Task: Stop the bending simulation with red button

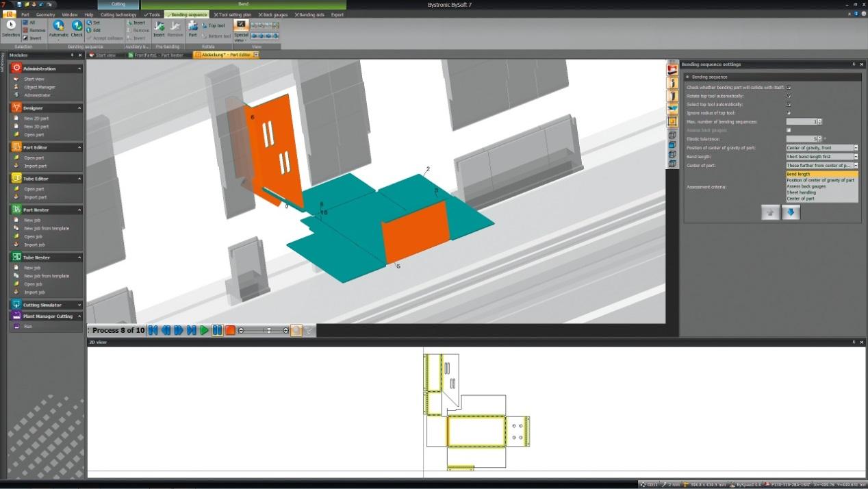Action: coord(231,331)
